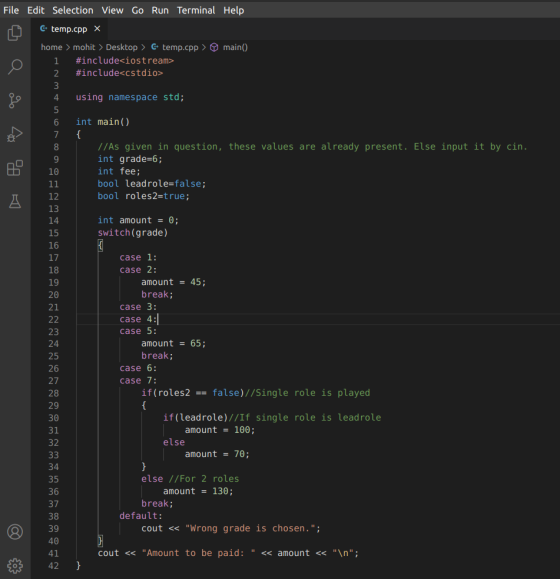The height and width of the screenshot is (579, 560).
Task: Click the main() breadcrumb symbol
Action: pos(235,47)
